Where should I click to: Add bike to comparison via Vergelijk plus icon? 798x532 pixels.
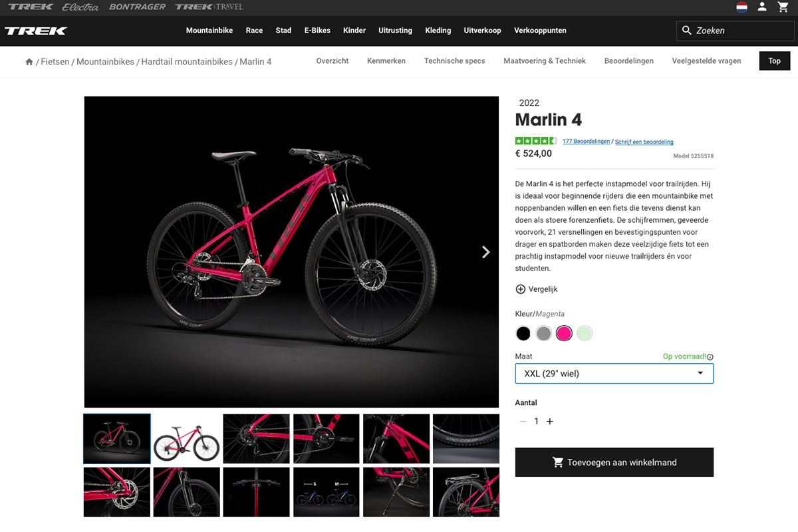tap(520, 289)
